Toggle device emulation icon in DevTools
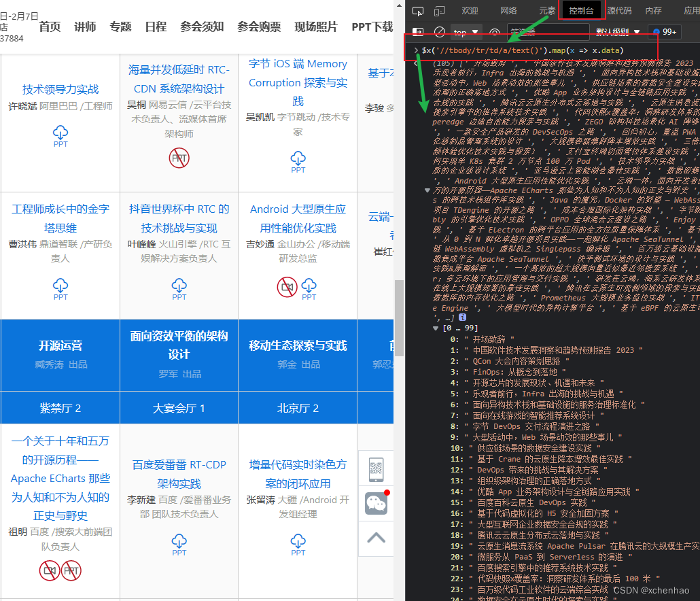 (440, 11)
